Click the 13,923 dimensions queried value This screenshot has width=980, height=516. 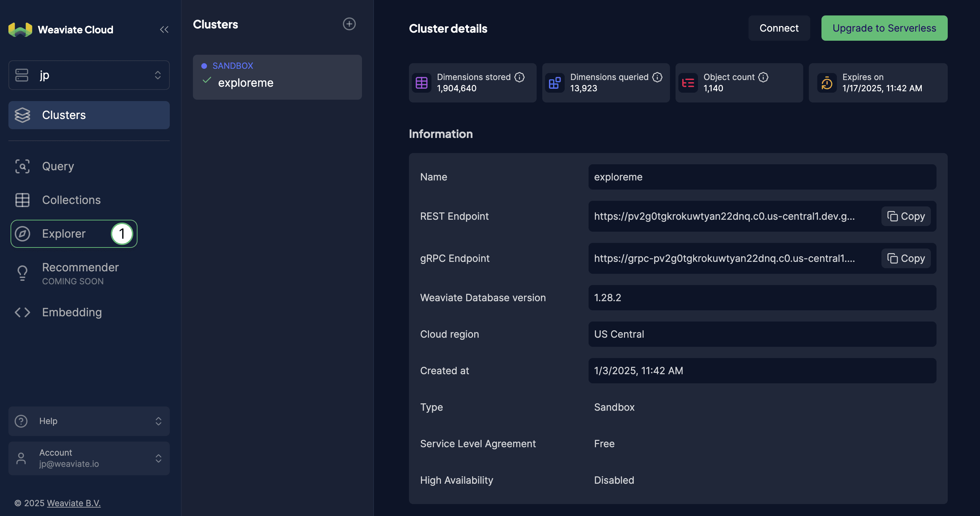click(x=583, y=88)
